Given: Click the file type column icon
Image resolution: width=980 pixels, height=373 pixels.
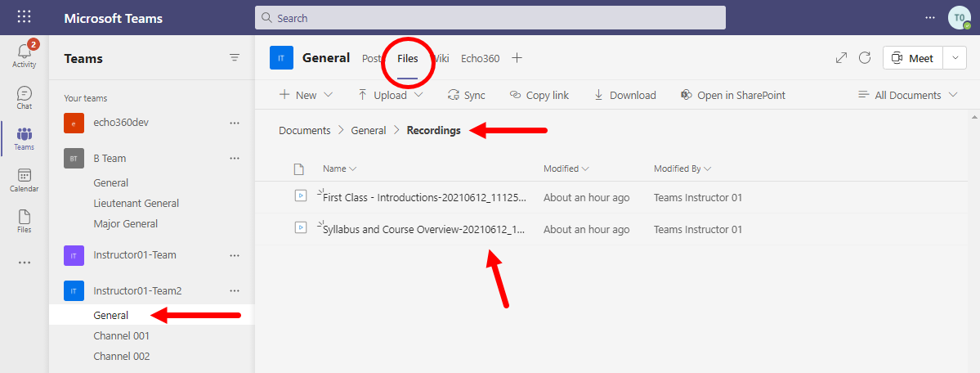Looking at the screenshot, I should coord(299,169).
